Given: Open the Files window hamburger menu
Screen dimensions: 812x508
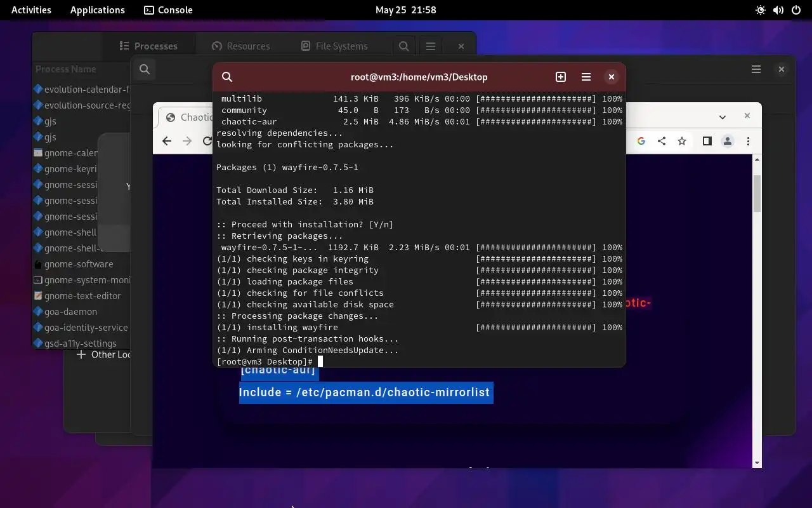Looking at the screenshot, I should tap(756, 69).
